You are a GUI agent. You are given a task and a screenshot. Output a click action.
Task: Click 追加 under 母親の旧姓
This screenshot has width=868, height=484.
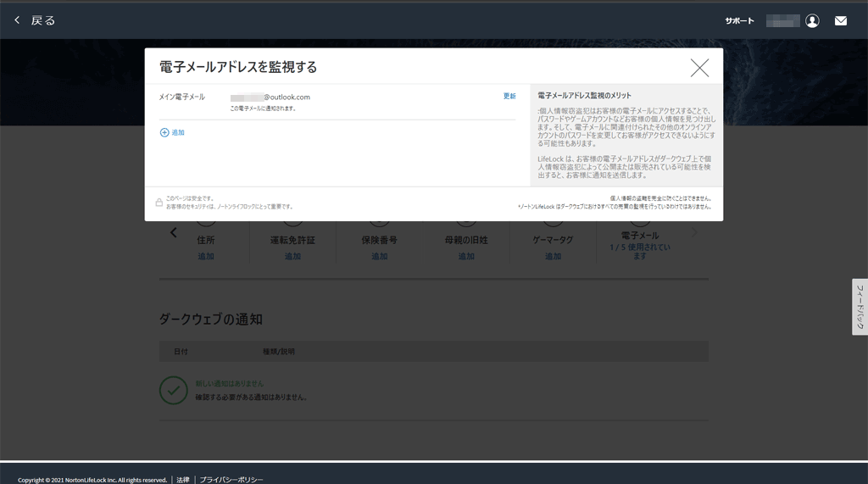pyautogui.click(x=466, y=256)
